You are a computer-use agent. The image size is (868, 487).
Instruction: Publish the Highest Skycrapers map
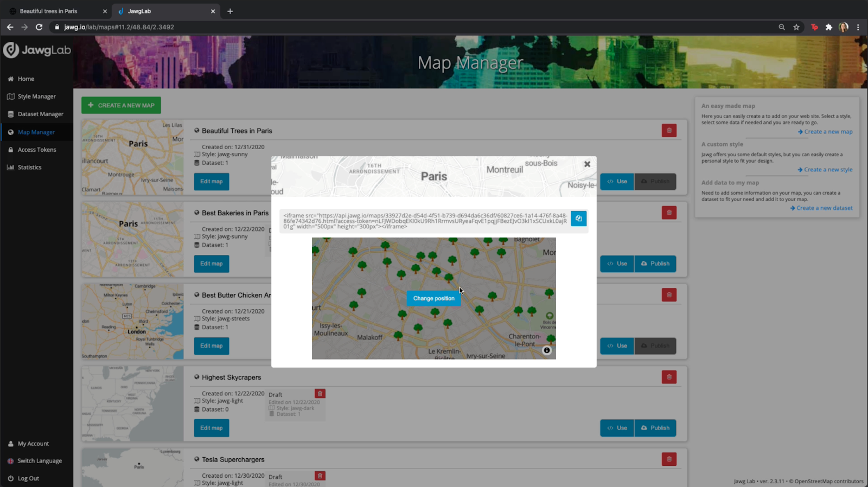(x=655, y=428)
